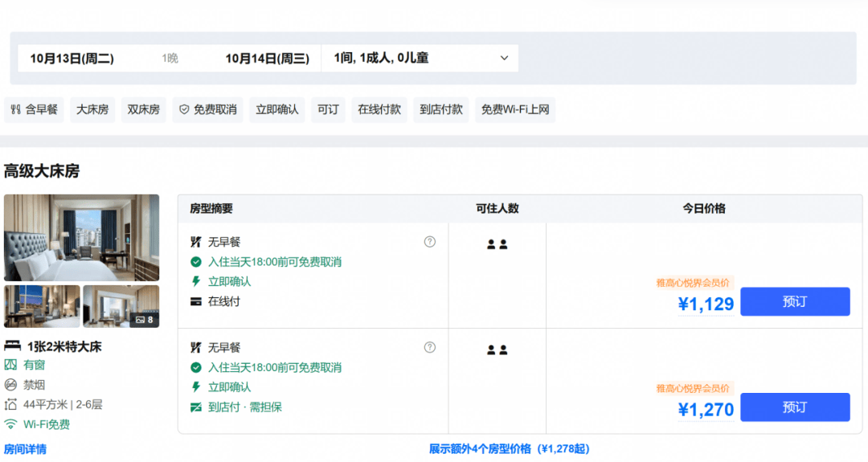This screenshot has width=868, height=462.
Task: Open the 房间详情 link
Action: click(26, 448)
